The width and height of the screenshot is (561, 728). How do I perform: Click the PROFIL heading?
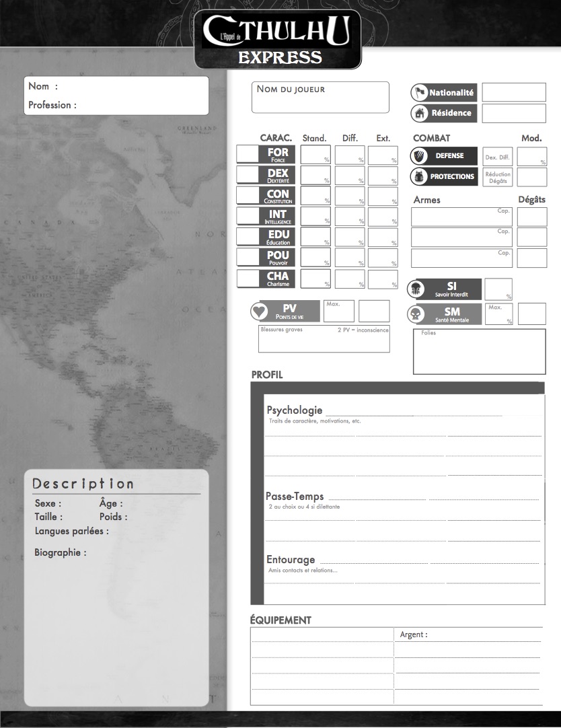267,375
